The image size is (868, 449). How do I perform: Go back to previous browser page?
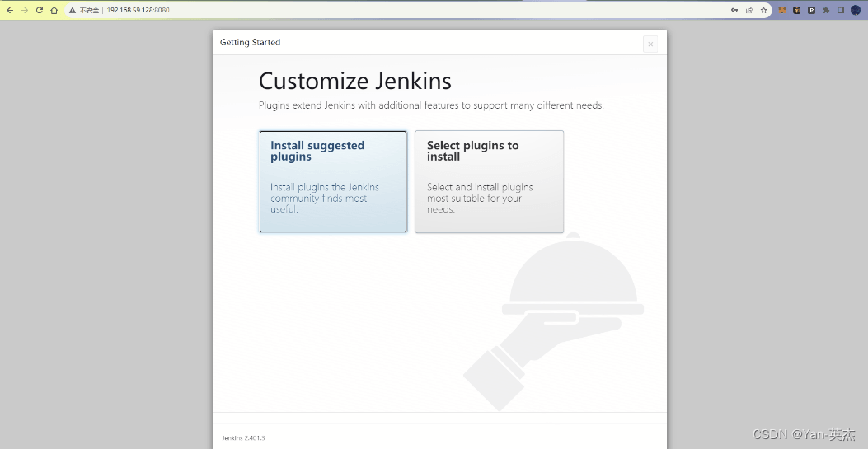(10, 10)
